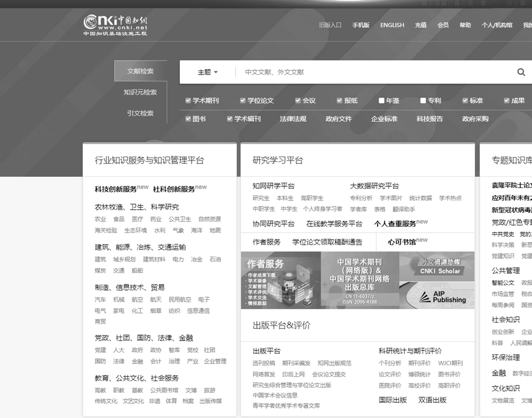The height and width of the screenshot is (418, 532).
Task: Open the 专利分析 link
Action: pos(361,198)
